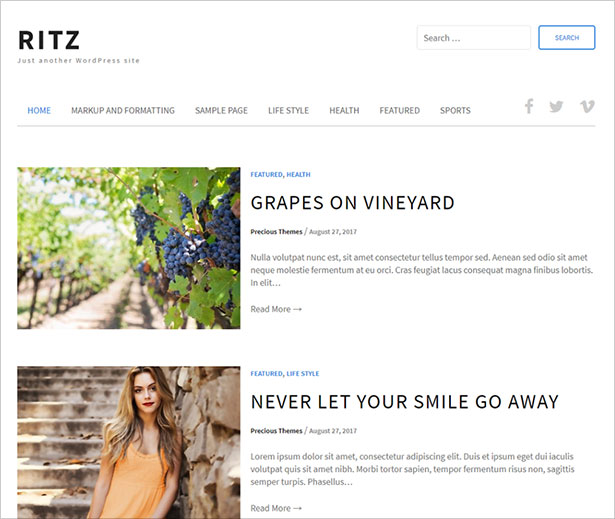The width and height of the screenshot is (615, 519).
Task: Select the Life Style menu item
Action: point(288,111)
